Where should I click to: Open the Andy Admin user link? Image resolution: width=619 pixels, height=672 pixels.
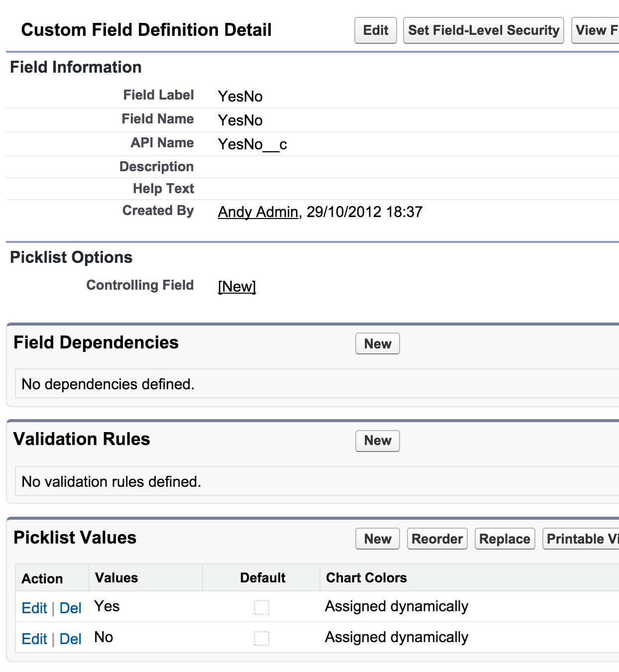pos(258,212)
